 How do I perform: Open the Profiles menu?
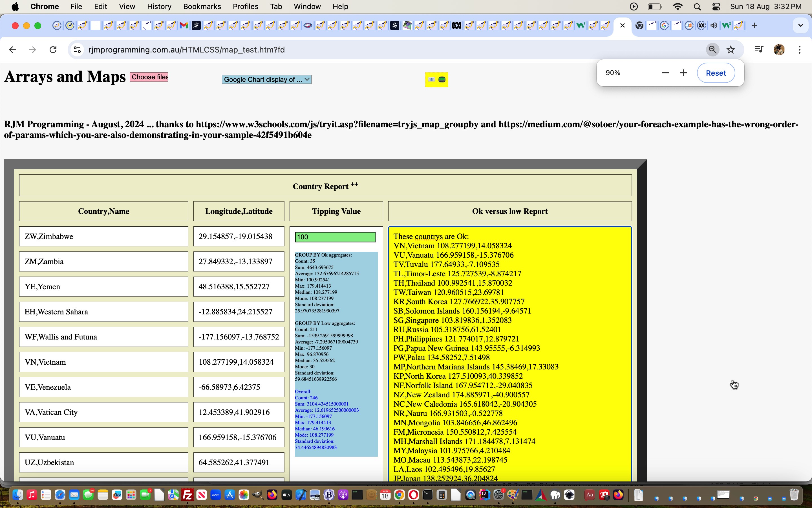point(245,7)
